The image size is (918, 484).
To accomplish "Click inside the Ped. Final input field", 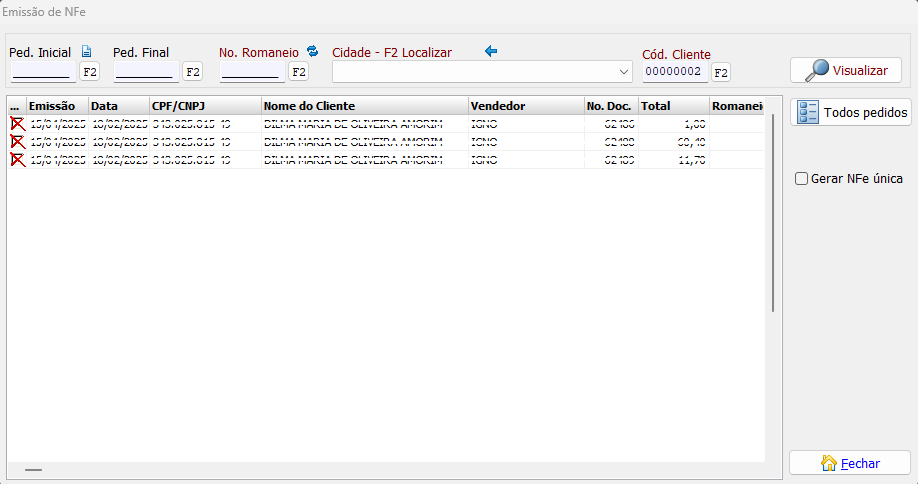I will (x=145, y=72).
